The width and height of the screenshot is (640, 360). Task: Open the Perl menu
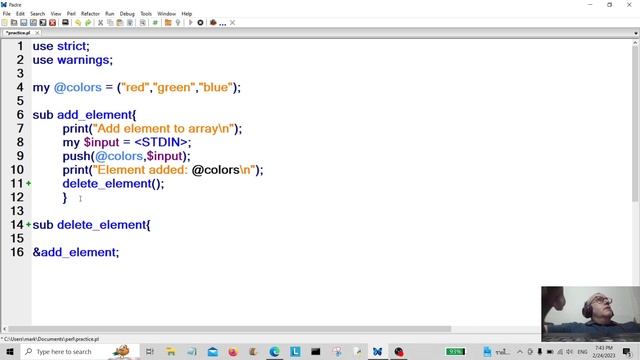point(71,13)
